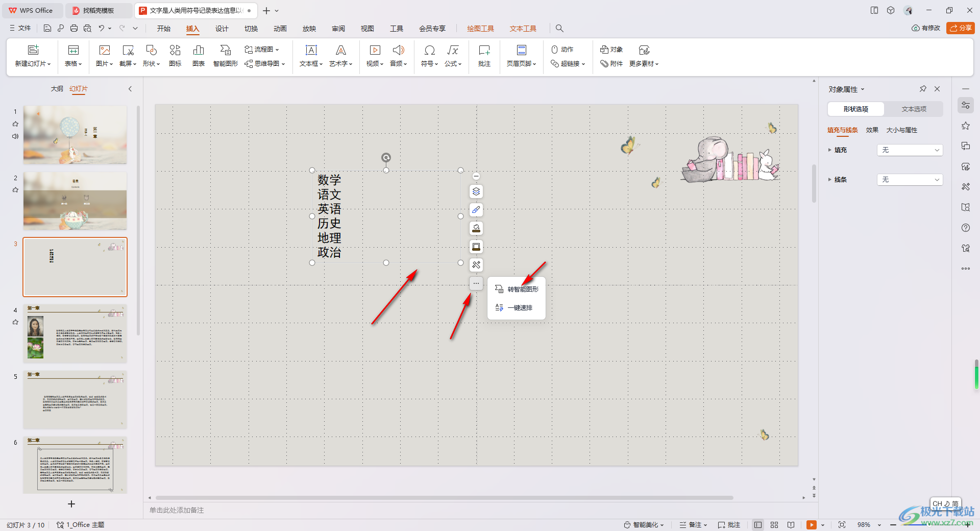Click the design tools floating icon
Viewport: 980px width, 531px height.
[476, 265]
